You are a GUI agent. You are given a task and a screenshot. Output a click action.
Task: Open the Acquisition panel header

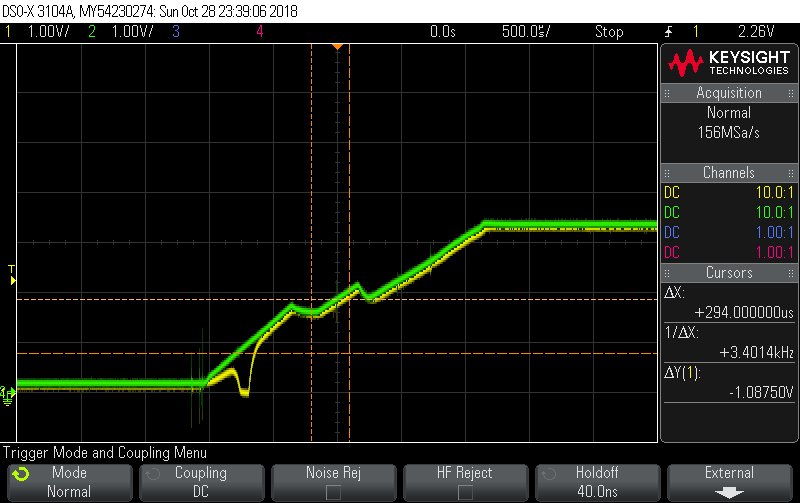click(729, 93)
